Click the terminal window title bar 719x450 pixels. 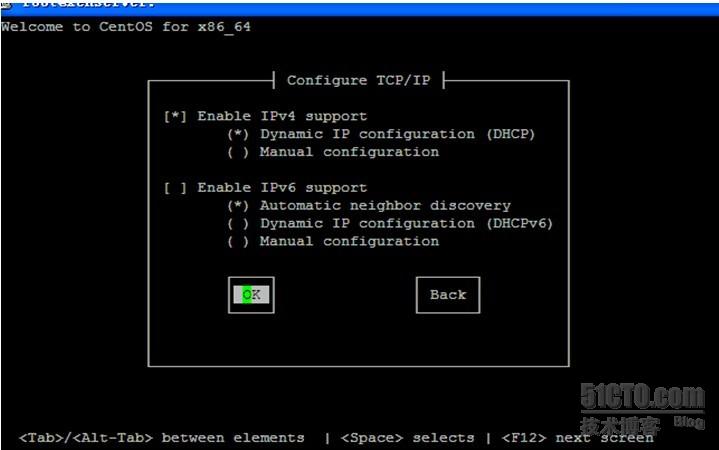pos(360,7)
